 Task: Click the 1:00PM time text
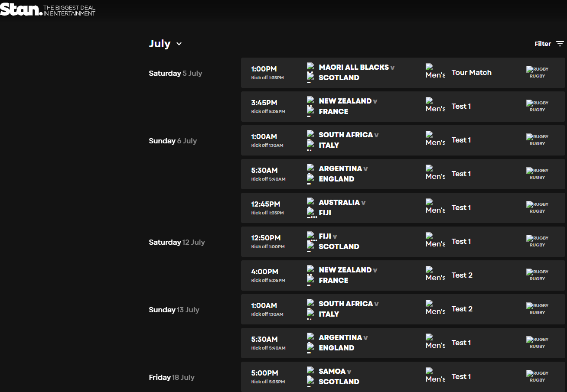(x=264, y=69)
